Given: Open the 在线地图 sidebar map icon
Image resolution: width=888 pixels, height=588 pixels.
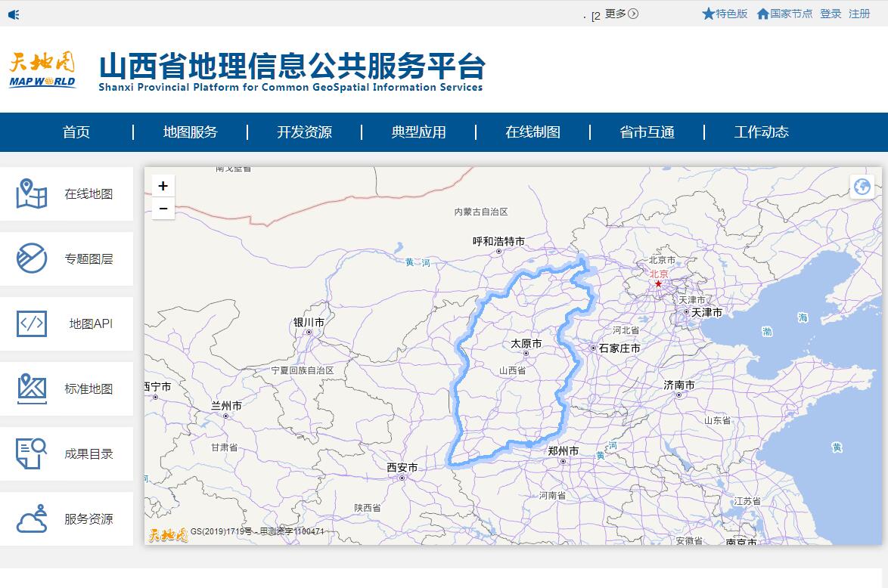Looking at the screenshot, I should (x=32, y=193).
